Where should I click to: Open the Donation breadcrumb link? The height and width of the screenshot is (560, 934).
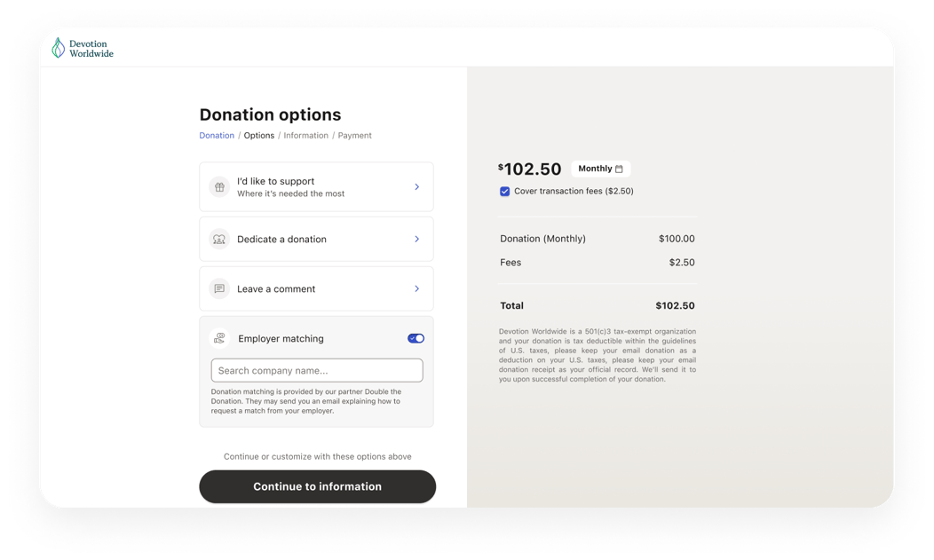point(216,135)
